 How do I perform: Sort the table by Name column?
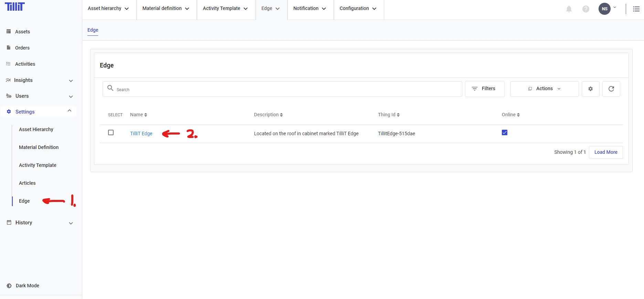(x=138, y=115)
